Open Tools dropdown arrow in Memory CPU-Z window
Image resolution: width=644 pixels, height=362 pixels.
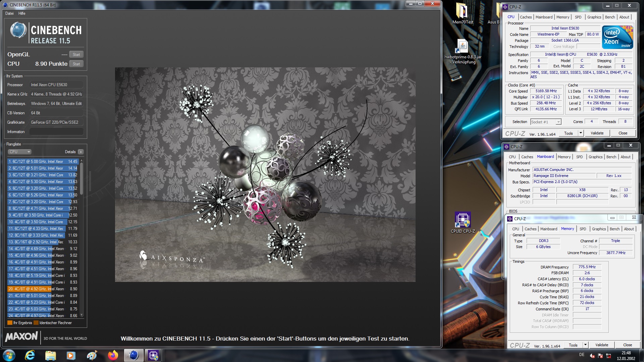pos(585,345)
